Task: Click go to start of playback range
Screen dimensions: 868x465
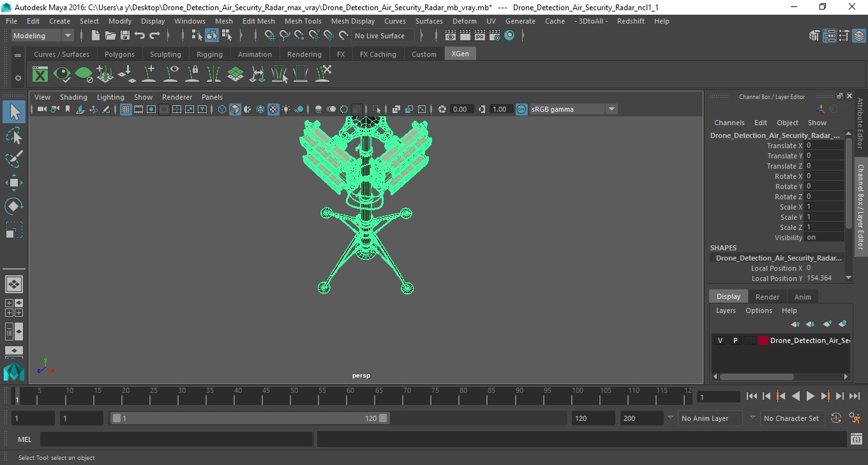Action: pos(752,396)
